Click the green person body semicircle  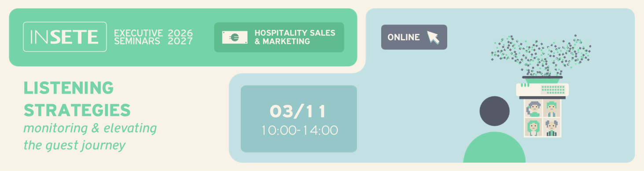tap(494, 148)
